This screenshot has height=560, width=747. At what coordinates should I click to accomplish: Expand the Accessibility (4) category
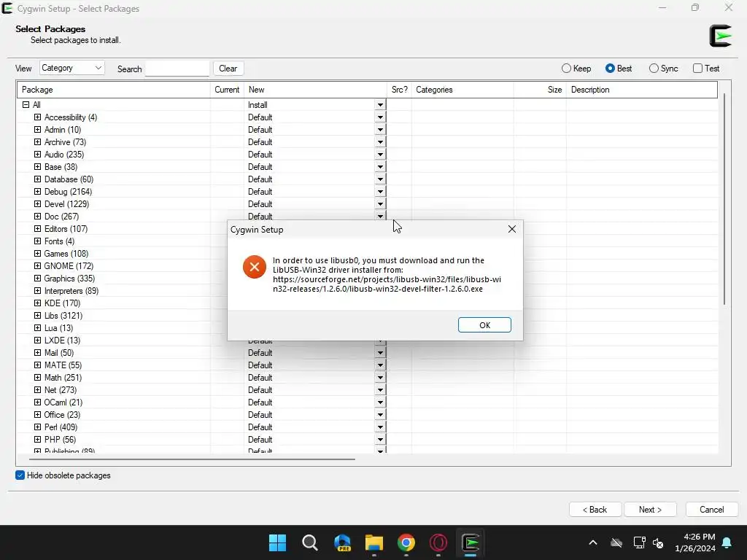point(38,117)
